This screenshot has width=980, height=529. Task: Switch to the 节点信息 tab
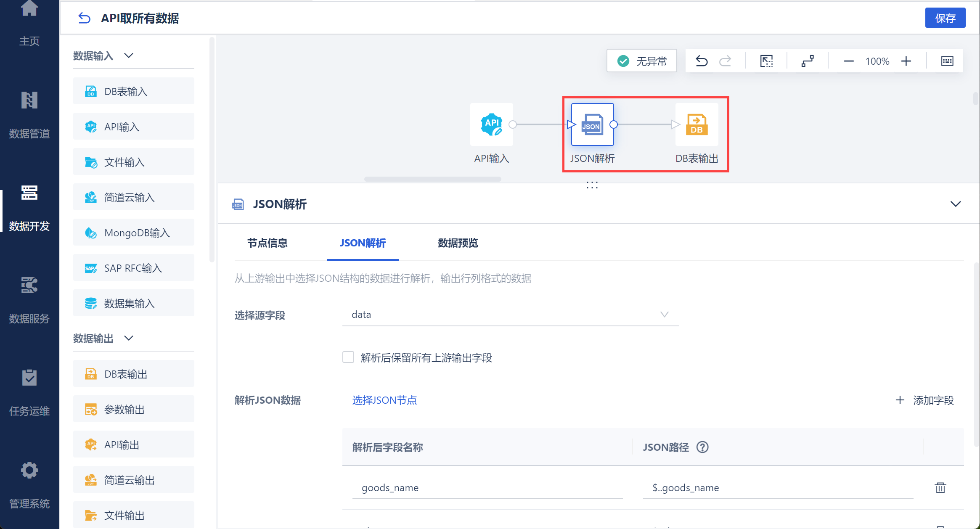click(267, 243)
